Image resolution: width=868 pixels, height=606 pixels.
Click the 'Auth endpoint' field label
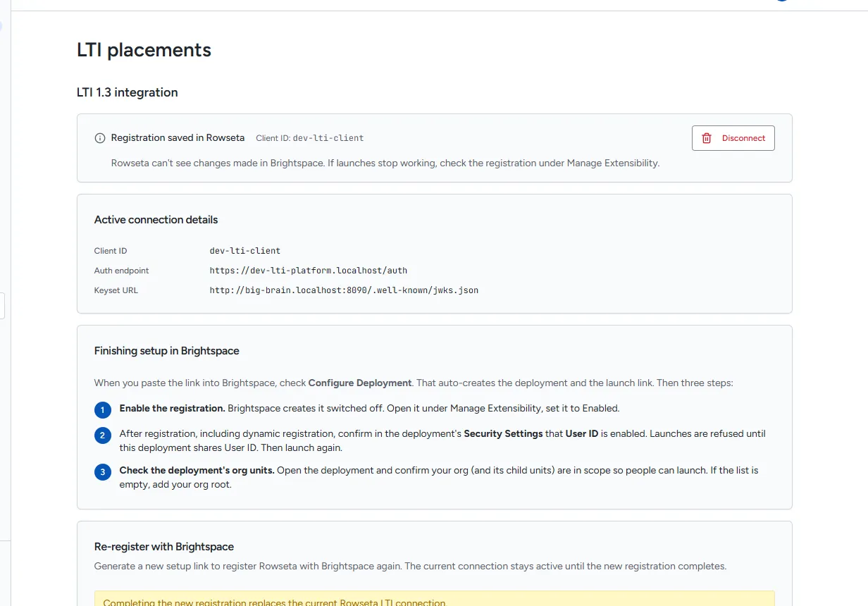[121, 271]
